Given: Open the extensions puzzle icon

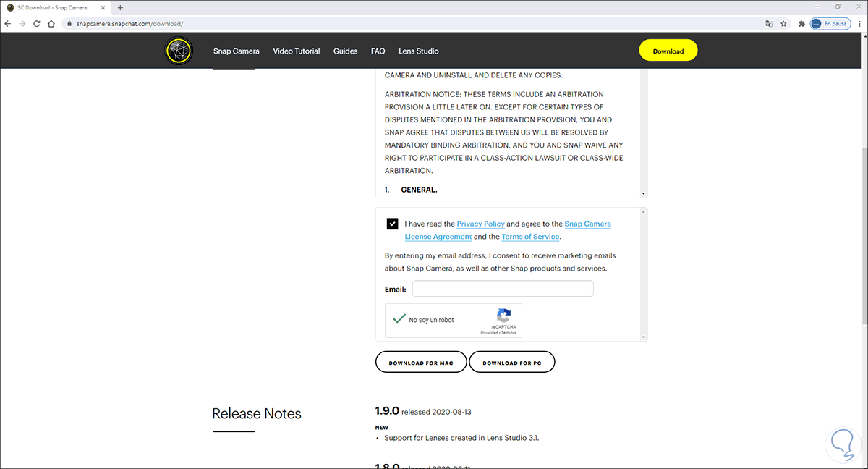Looking at the screenshot, I should (x=801, y=23).
